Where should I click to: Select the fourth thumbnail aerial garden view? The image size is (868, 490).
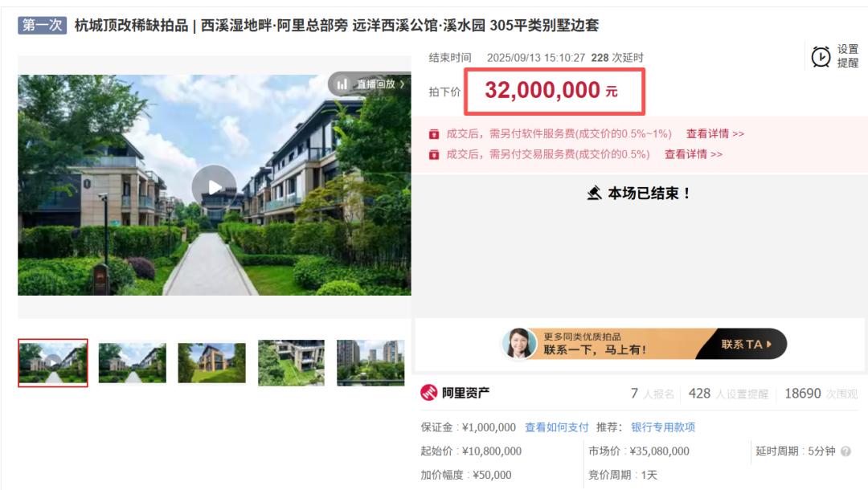(291, 363)
